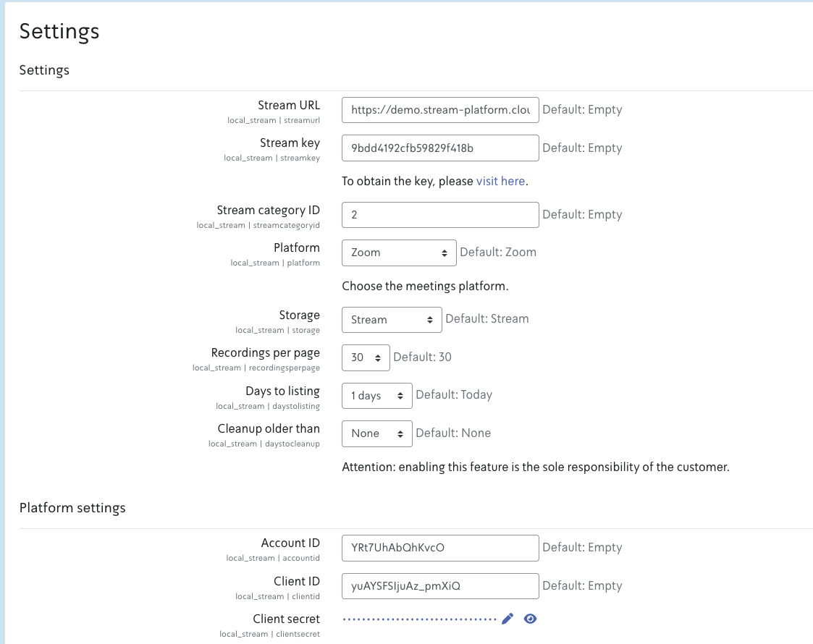Reveal the Client secret with the eye icon
The height and width of the screenshot is (644, 813).
click(x=529, y=619)
